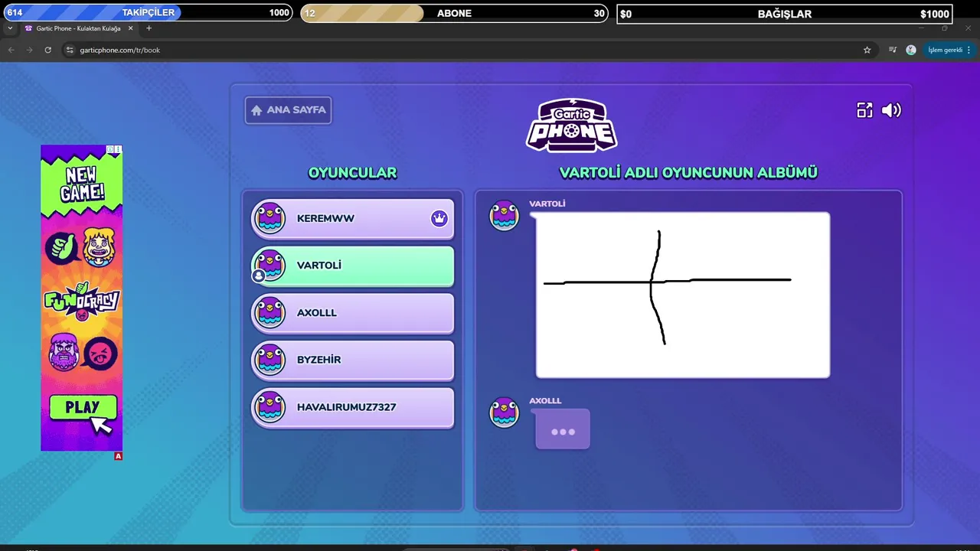
Task: Click AXOLLL's avatar in players list
Action: 269,312
